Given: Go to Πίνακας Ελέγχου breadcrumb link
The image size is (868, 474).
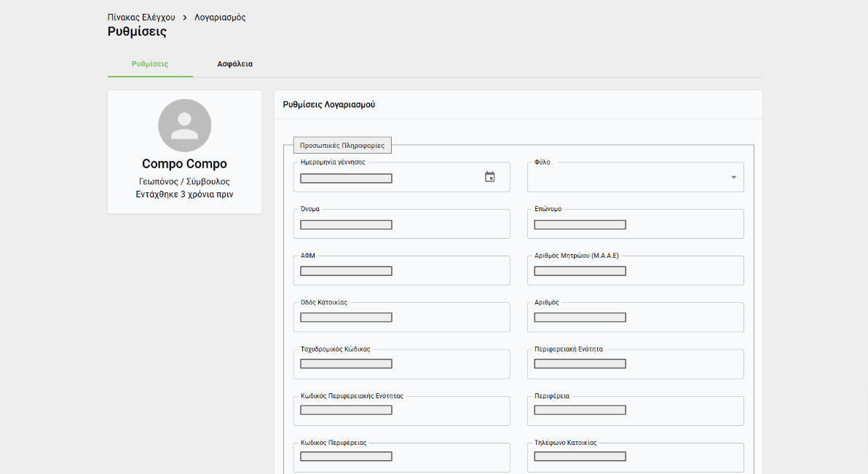Looking at the screenshot, I should click(141, 17).
